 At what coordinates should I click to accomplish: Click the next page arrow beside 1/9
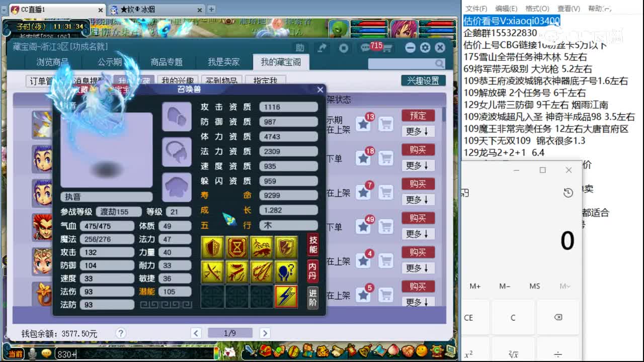click(x=265, y=333)
